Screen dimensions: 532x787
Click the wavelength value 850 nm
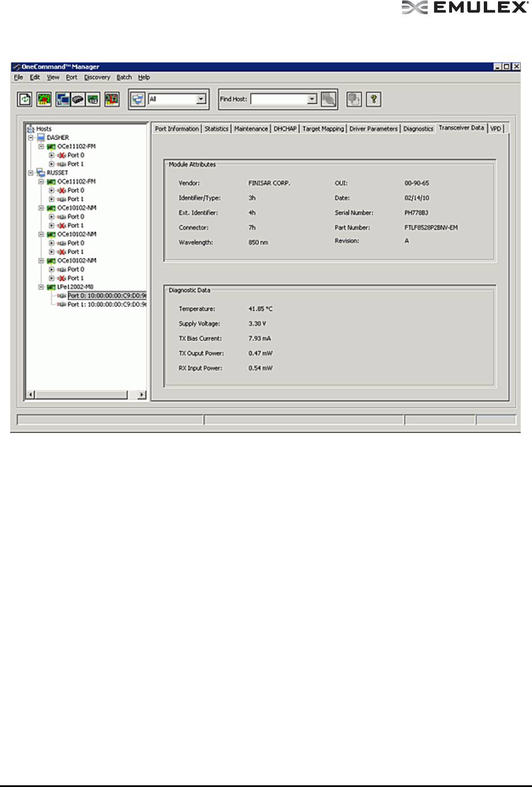(x=258, y=242)
